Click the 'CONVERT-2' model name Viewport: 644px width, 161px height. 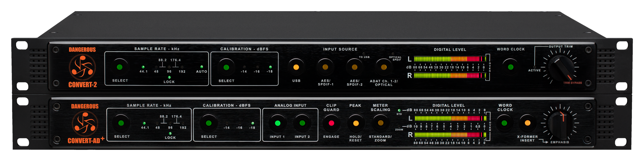click(83, 85)
